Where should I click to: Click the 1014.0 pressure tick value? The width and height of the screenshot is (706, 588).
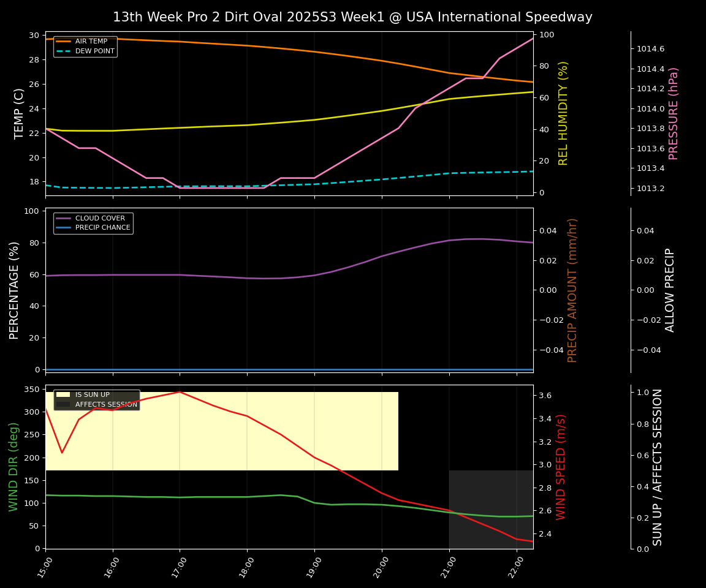[651, 109]
